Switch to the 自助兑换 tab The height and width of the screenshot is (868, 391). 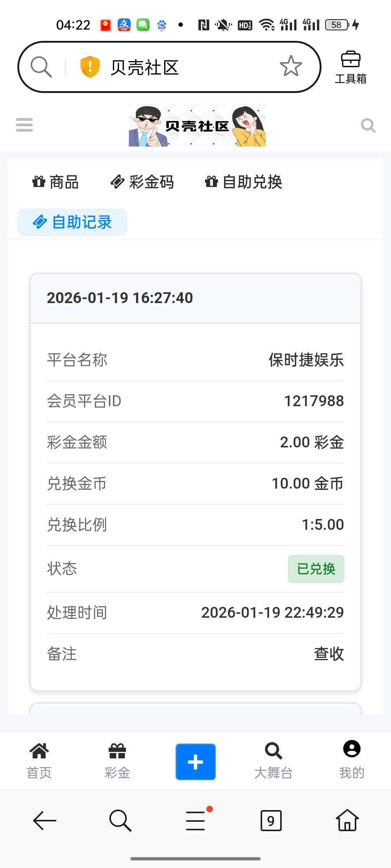[244, 182]
